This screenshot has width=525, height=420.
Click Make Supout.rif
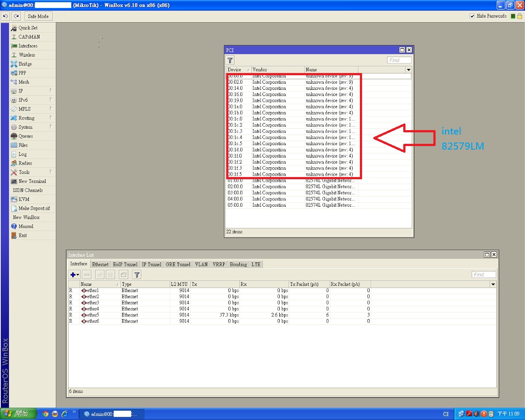point(32,208)
